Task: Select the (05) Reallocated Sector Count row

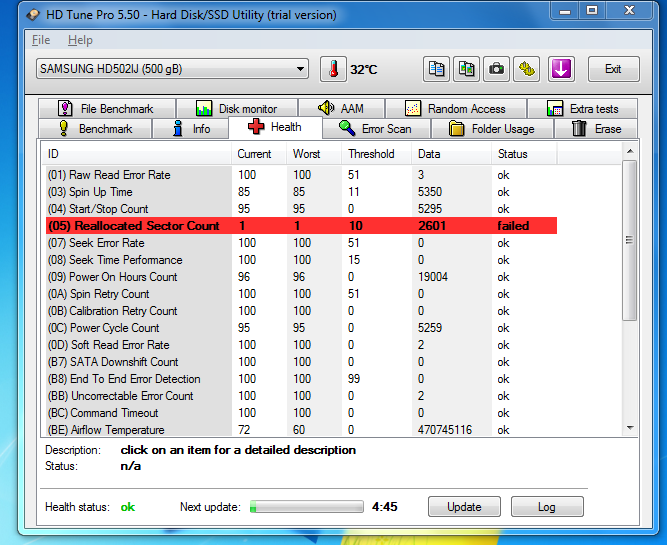Action: [x=301, y=225]
